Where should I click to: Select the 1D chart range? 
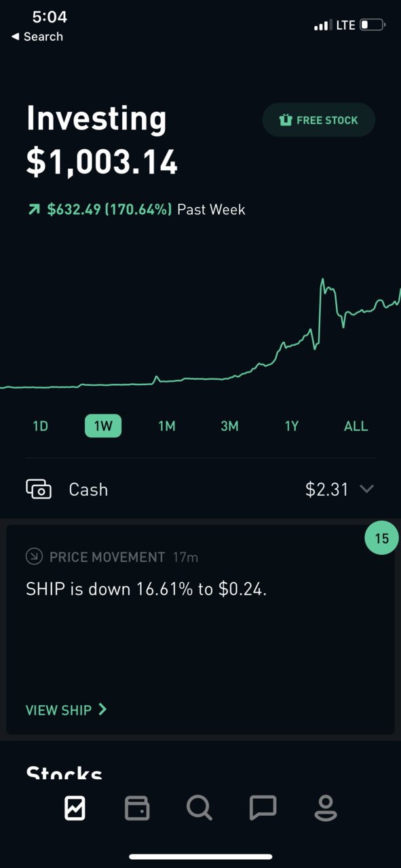click(x=40, y=426)
